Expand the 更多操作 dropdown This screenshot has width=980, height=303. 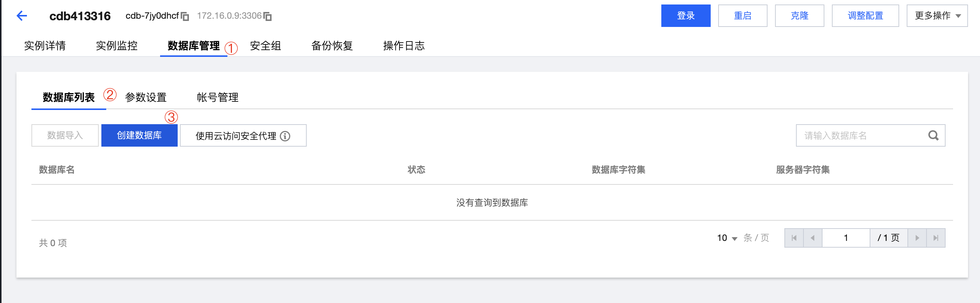click(937, 16)
